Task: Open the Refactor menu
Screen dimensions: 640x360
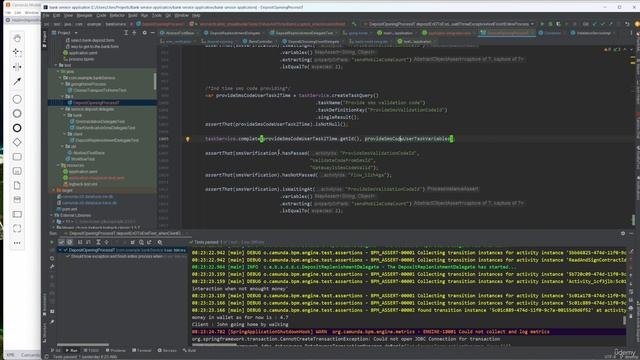Action: coord(117,16)
